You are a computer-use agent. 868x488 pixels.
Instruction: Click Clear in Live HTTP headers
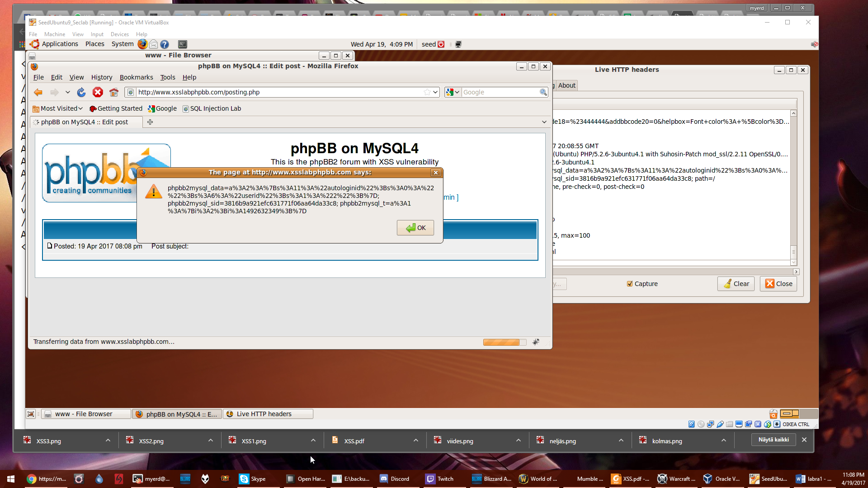click(x=736, y=284)
